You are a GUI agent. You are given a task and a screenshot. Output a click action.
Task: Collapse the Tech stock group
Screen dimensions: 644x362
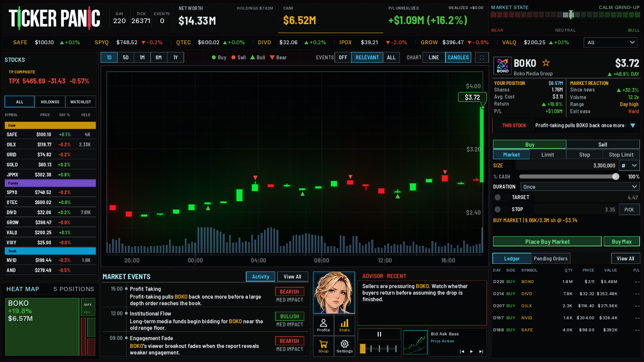[50, 251]
